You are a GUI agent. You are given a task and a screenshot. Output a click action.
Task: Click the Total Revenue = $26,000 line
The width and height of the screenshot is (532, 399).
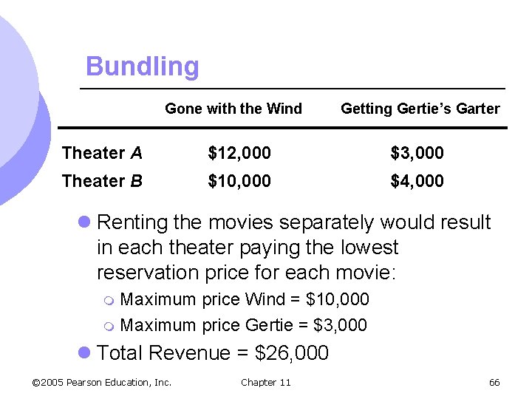point(213,352)
